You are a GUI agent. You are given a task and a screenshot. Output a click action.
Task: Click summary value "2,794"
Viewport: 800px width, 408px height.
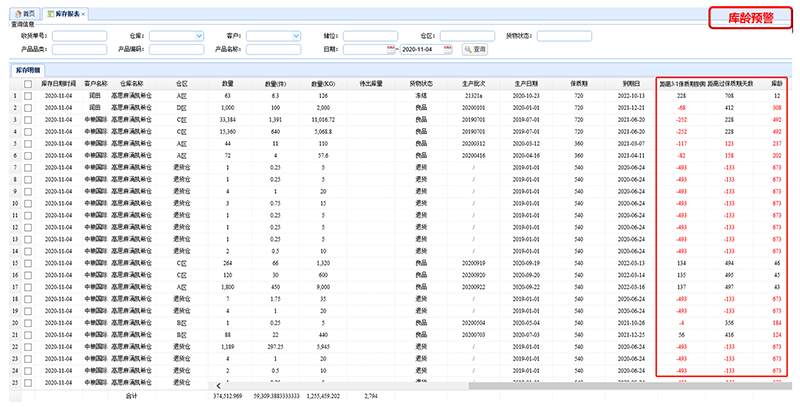[370, 396]
